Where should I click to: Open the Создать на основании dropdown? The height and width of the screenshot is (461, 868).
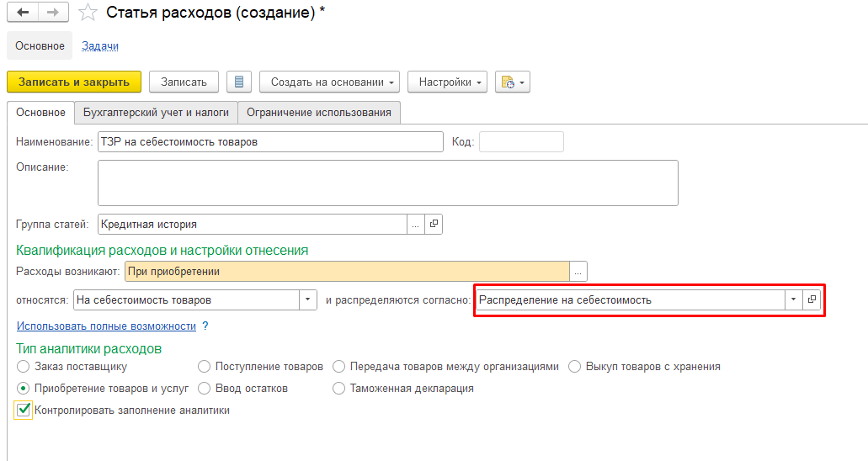329,82
